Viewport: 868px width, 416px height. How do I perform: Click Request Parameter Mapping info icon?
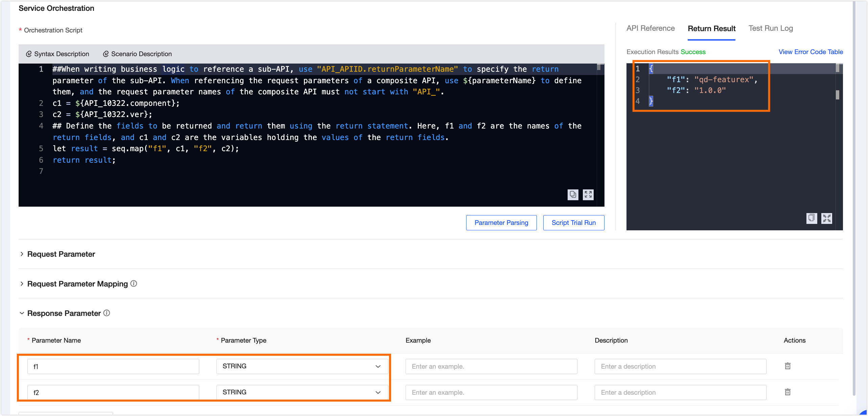pyautogui.click(x=134, y=284)
